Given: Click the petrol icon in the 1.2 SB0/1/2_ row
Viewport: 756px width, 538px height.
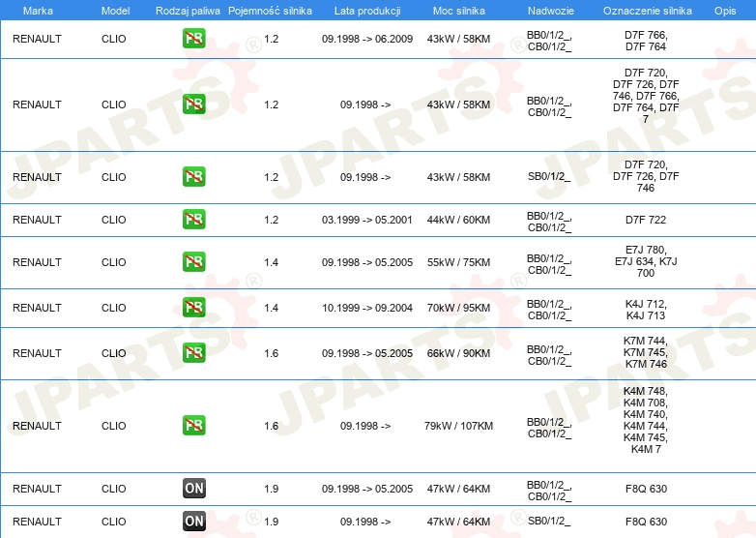Looking at the screenshot, I should pos(194,177).
